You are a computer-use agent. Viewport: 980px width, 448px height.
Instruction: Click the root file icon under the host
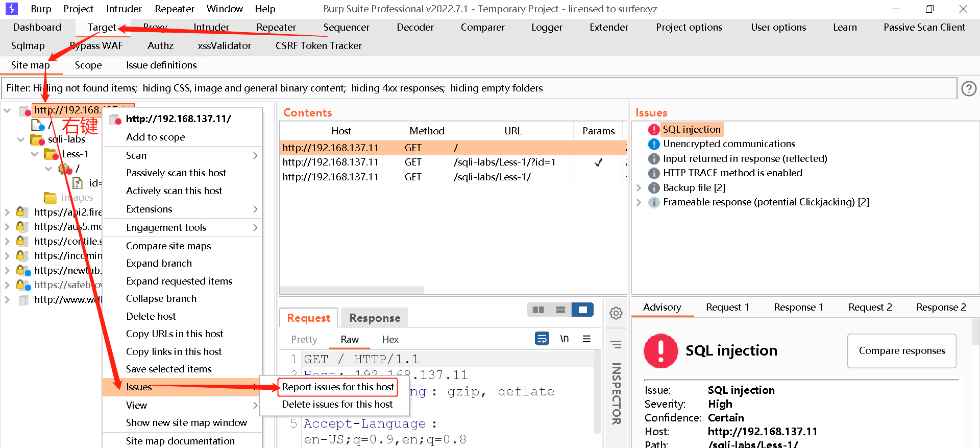(x=38, y=125)
